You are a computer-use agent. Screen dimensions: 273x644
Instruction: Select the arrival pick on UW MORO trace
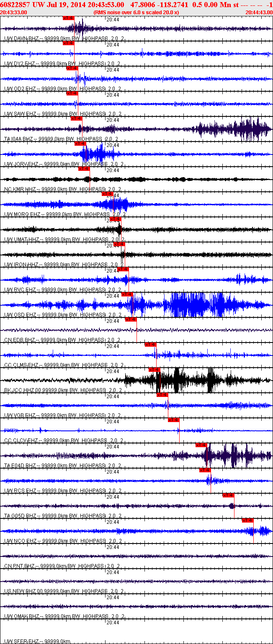point(107,194)
